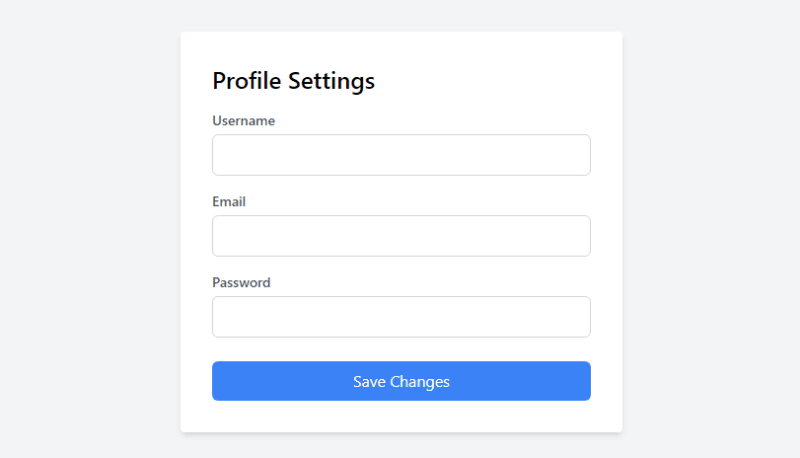
Task: Click the Username label text
Action: [x=243, y=121]
